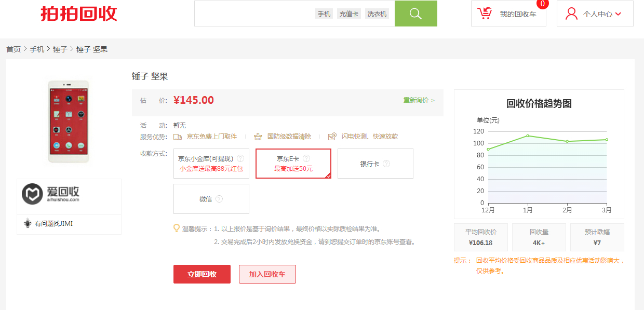Click the question mark next to 银行卡
The width and height of the screenshot is (644, 310).
pos(386,164)
